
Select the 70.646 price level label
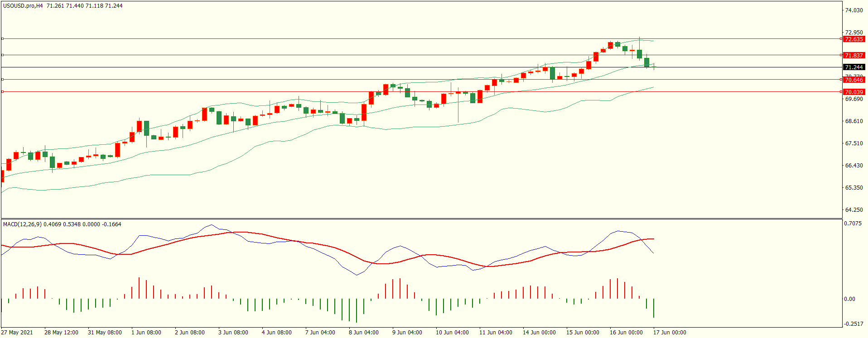coord(854,80)
